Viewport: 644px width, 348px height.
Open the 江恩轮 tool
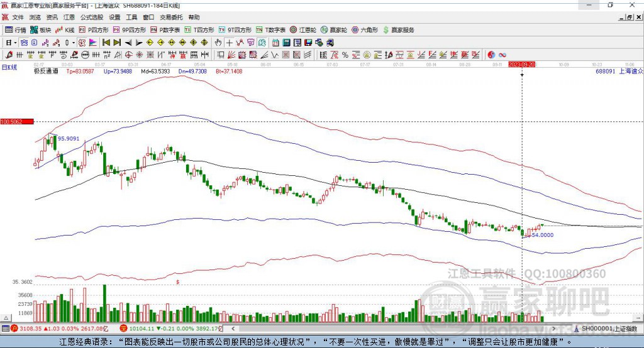pyautogui.click(x=303, y=30)
